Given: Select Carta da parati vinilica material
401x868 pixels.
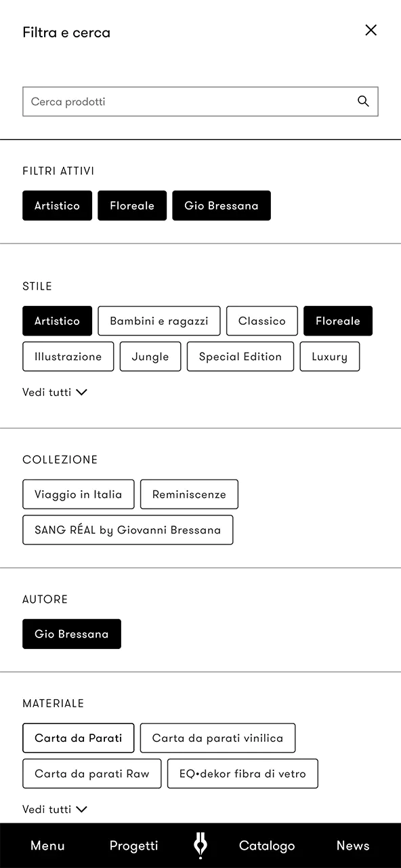Looking at the screenshot, I should coord(217,738).
